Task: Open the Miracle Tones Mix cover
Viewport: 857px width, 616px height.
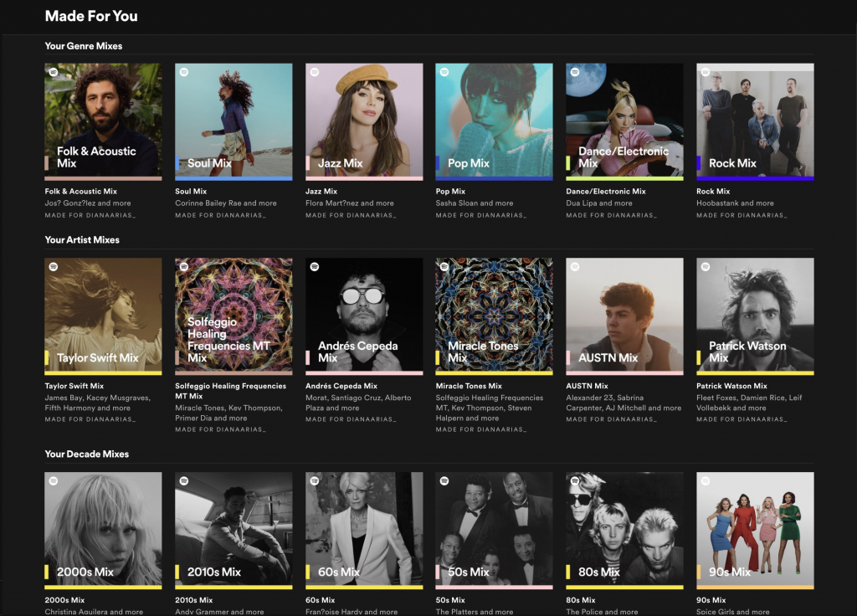Action: tap(494, 316)
